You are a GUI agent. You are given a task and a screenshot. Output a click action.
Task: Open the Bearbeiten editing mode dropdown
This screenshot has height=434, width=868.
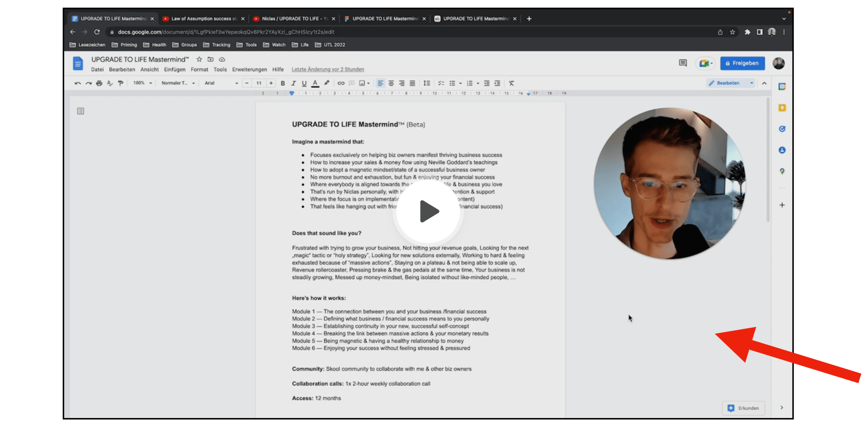click(731, 83)
